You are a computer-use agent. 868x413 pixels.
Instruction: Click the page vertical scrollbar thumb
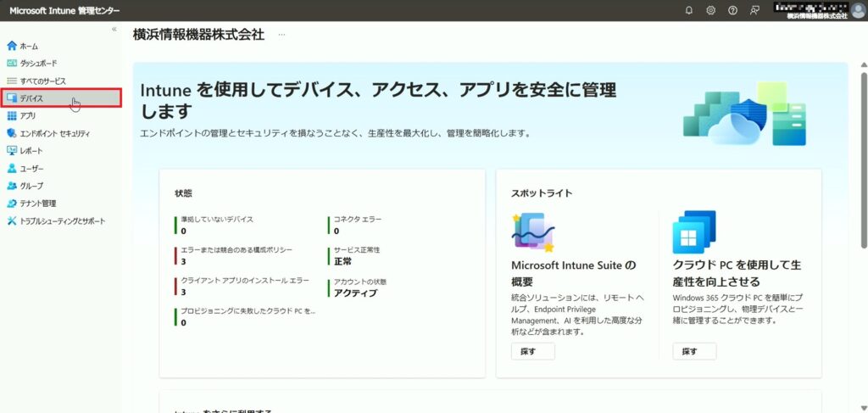pyautogui.click(x=864, y=159)
